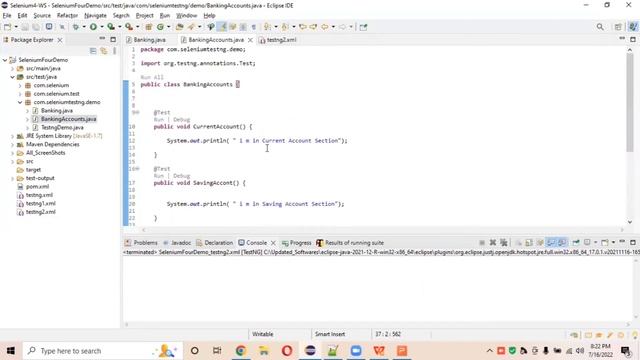Open Chrome from the Windows taskbar
This screenshot has height=360, width=640.
coord(240,351)
